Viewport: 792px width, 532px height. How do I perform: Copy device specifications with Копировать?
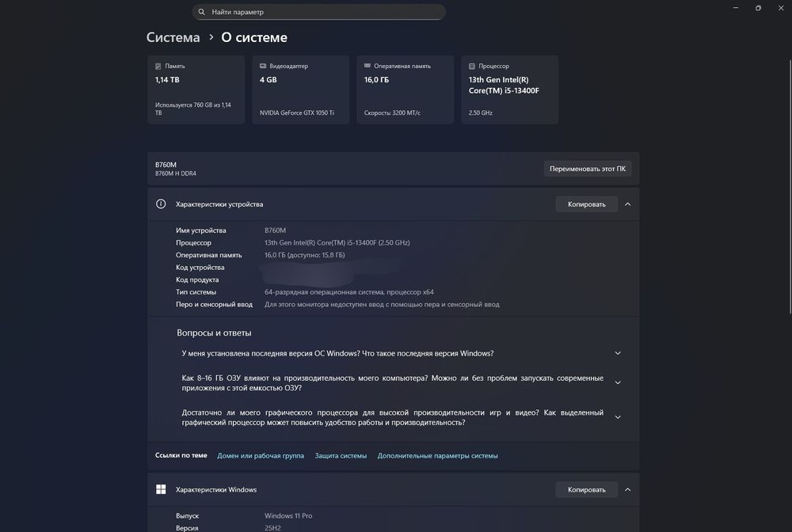[x=586, y=204]
